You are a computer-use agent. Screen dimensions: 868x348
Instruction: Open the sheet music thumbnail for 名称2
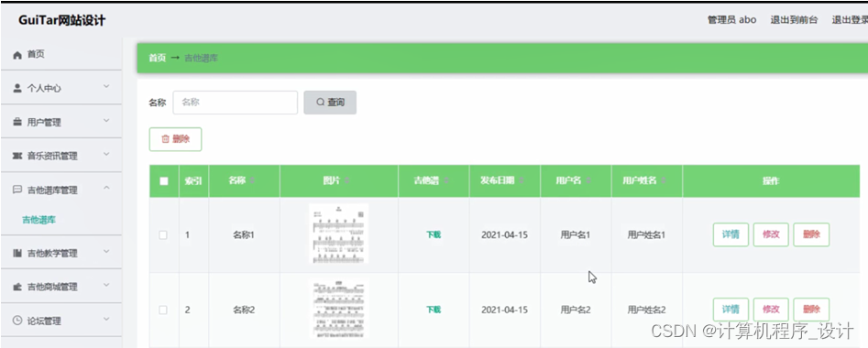339,310
